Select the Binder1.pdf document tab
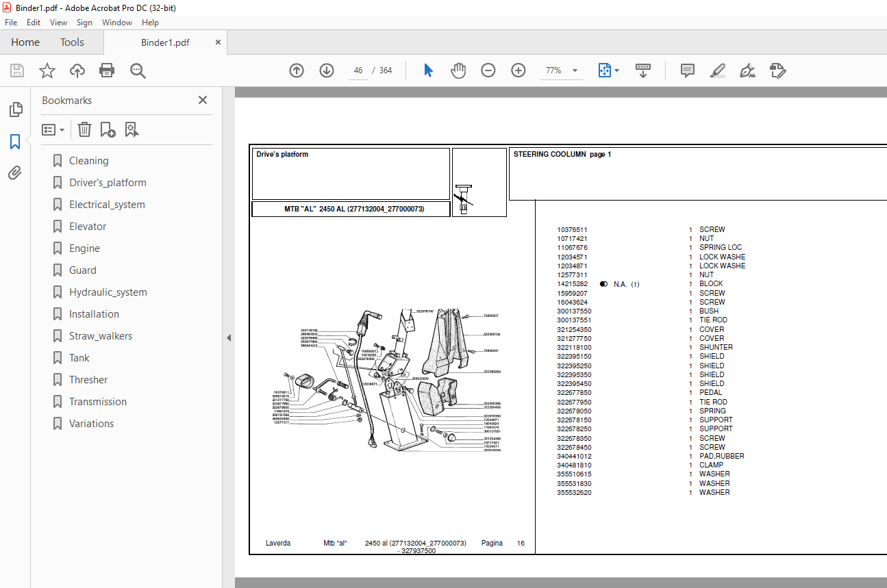Screen dimensions: 887x588 click(x=165, y=42)
